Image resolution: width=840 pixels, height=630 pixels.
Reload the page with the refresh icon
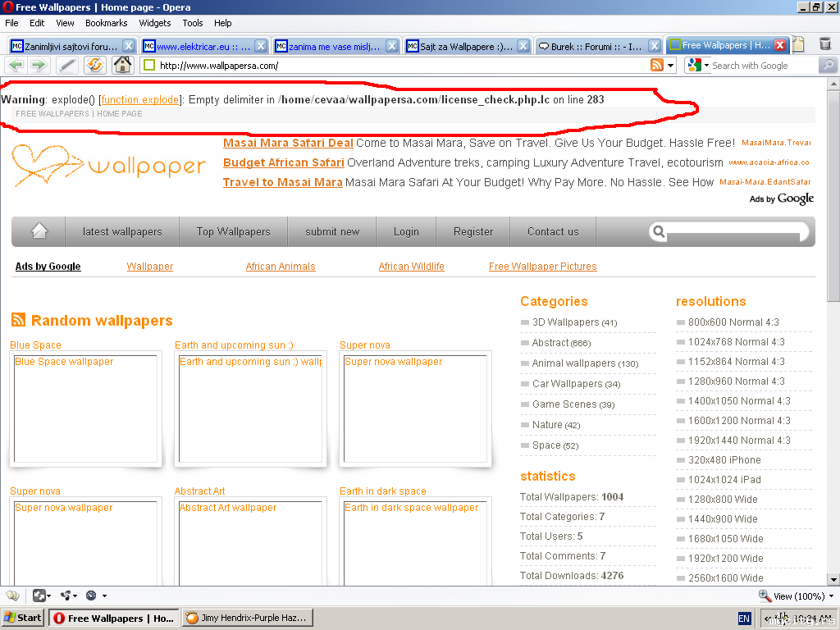[95, 65]
